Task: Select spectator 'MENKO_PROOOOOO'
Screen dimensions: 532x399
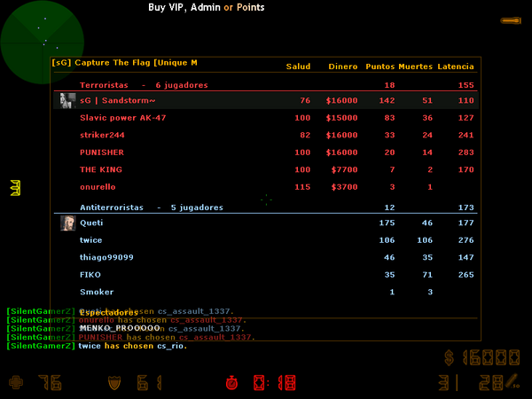Action: [x=120, y=328]
